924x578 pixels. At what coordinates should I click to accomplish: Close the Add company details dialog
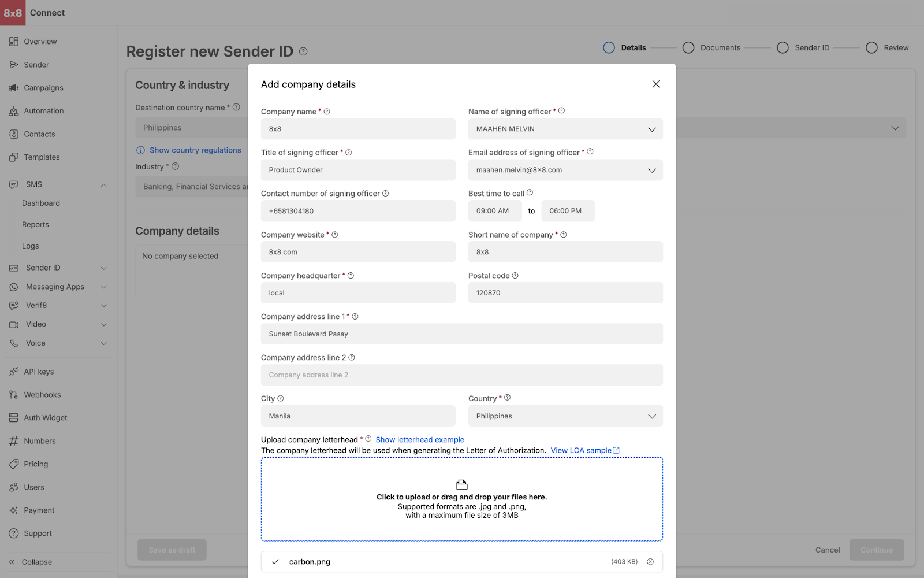[656, 84]
